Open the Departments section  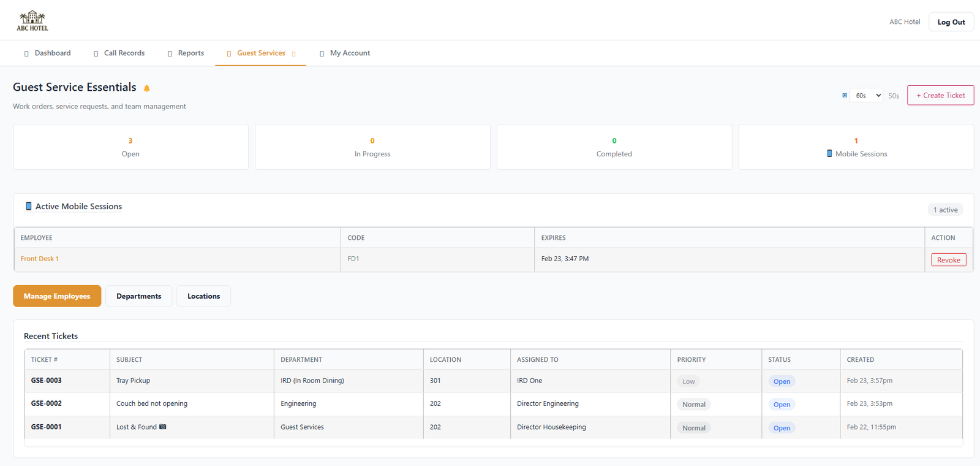click(x=139, y=296)
